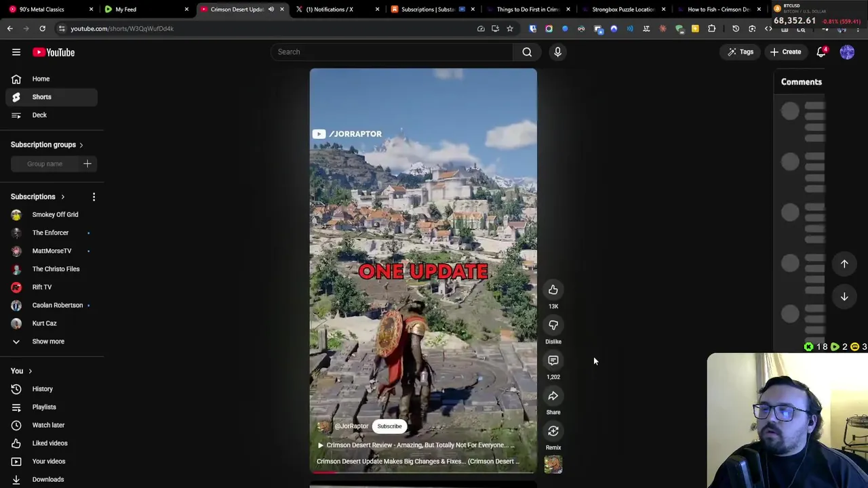
Task: Click the search magnifier button
Action: pyautogui.click(x=527, y=52)
